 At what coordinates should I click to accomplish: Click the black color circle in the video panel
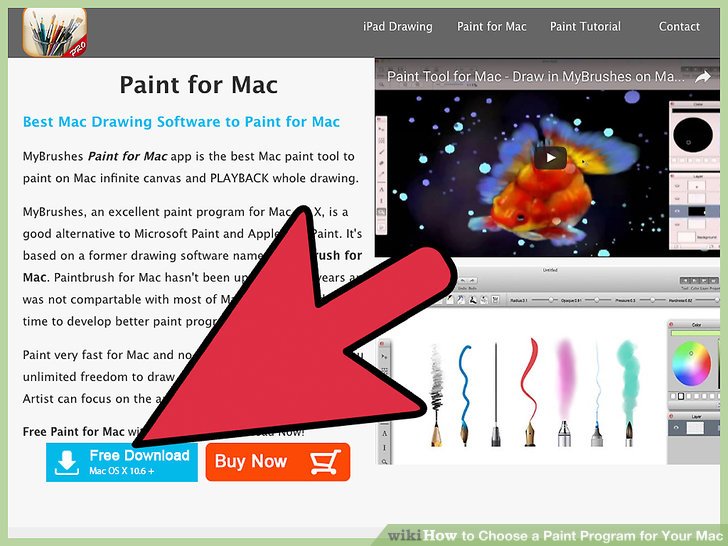point(693,135)
